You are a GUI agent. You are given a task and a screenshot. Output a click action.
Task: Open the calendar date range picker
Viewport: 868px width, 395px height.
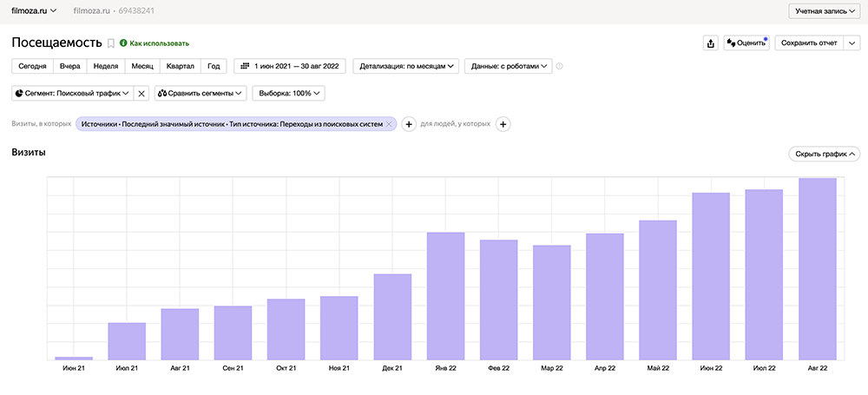pos(290,66)
